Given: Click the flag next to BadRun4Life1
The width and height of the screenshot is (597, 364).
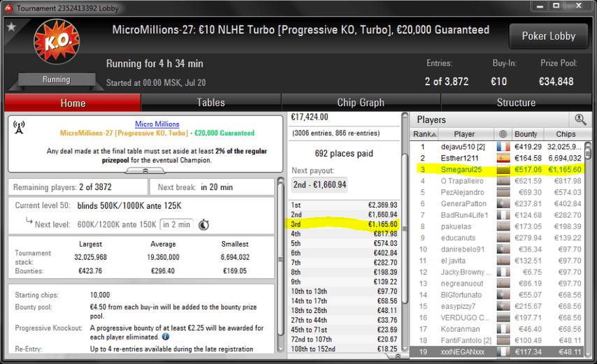Looking at the screenshot, I should (503, 215).
